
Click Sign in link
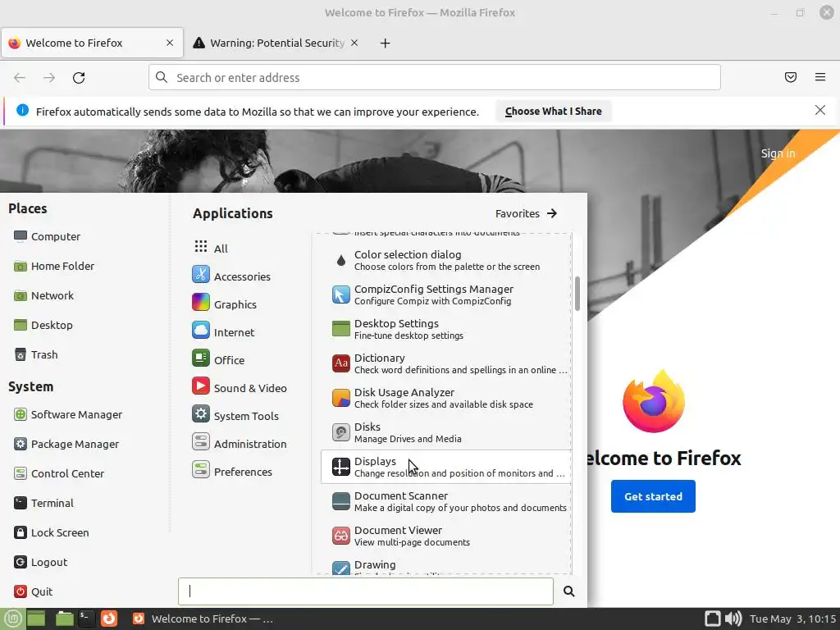click(778, 153)
